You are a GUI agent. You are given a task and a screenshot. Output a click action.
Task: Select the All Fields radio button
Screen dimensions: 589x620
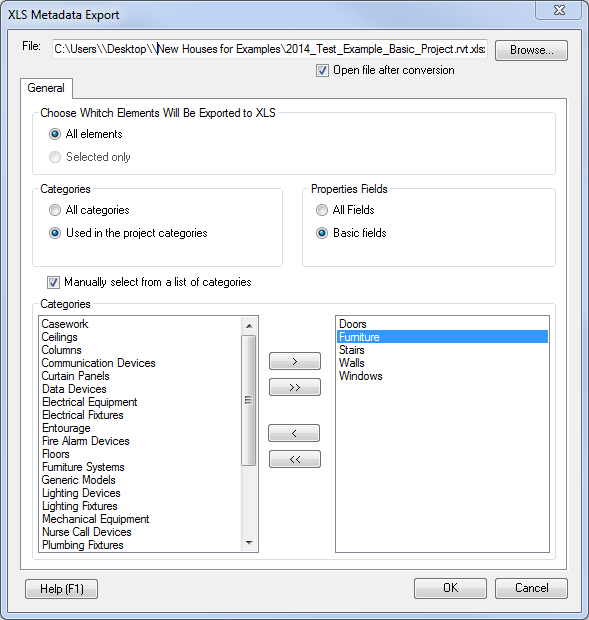322,210
